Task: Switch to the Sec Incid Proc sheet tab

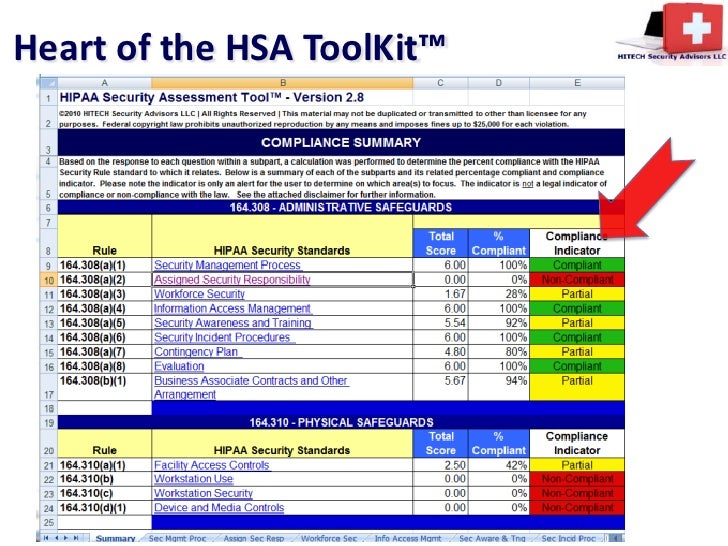Action: (x=568, y=538)
